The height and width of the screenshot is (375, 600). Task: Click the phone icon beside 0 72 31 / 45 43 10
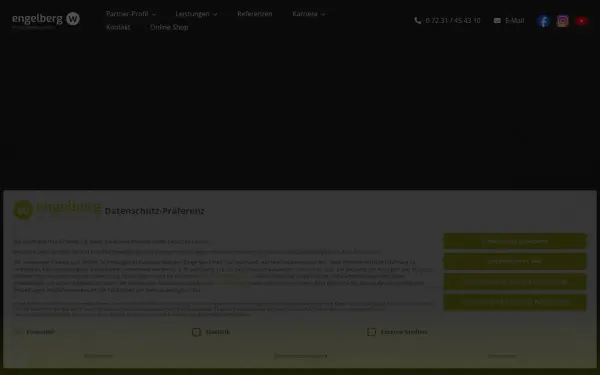click(417, 21)
